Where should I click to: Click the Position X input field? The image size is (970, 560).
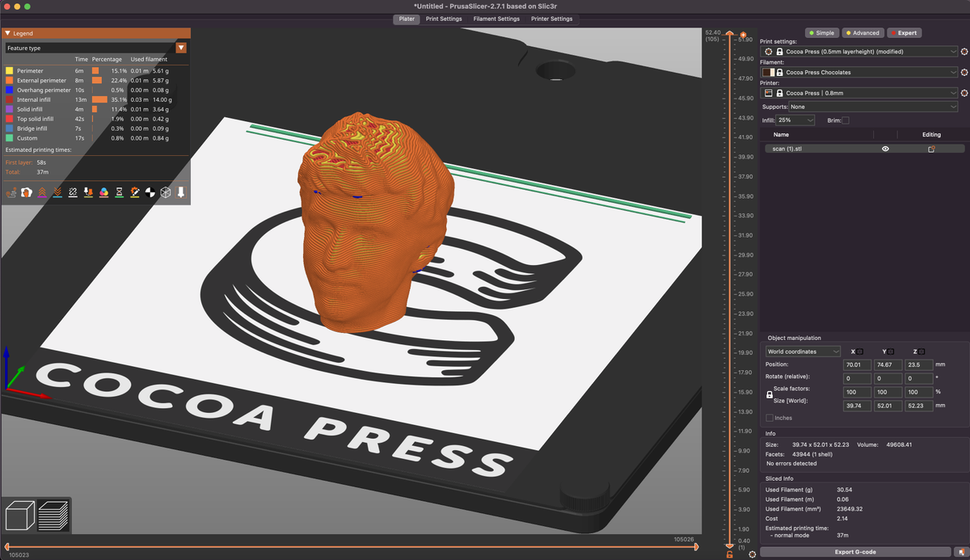[857, 364]
